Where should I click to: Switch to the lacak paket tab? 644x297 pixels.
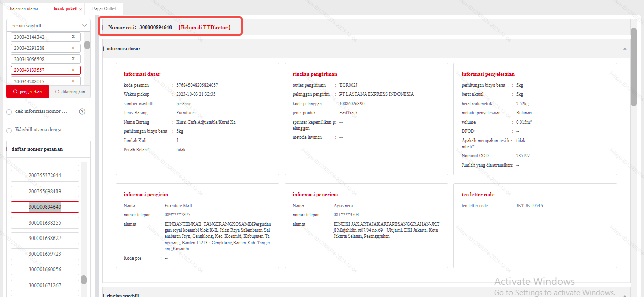(65, 9)
